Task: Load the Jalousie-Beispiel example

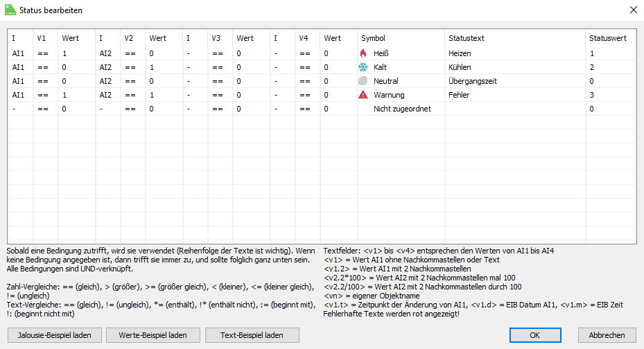Action: pos(55,335)
